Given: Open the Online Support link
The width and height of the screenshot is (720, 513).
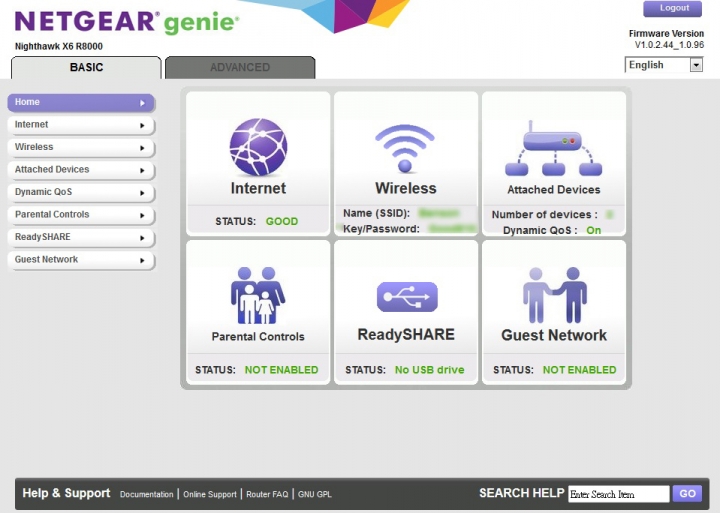Looking at the screenshot, I should [210, 495].
